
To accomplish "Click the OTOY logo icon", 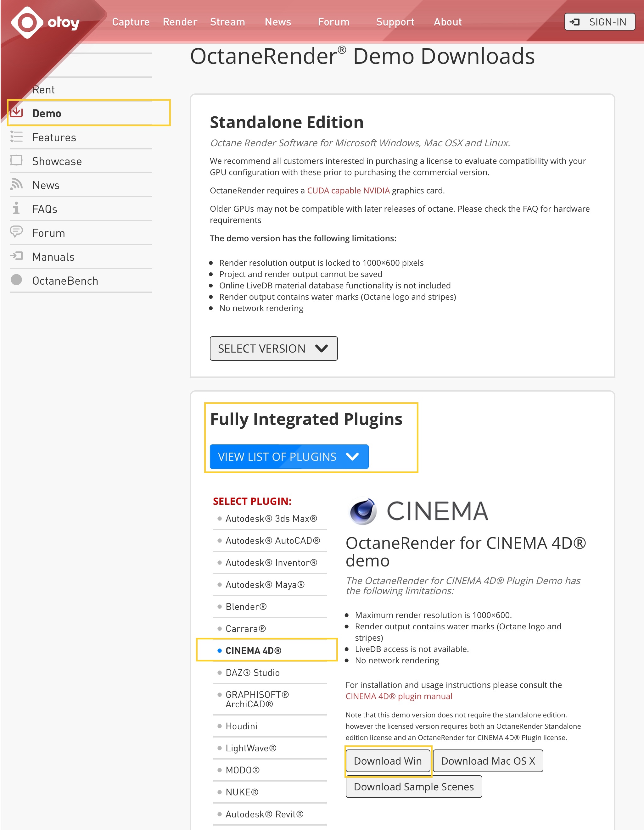I will tap(27, 22).
